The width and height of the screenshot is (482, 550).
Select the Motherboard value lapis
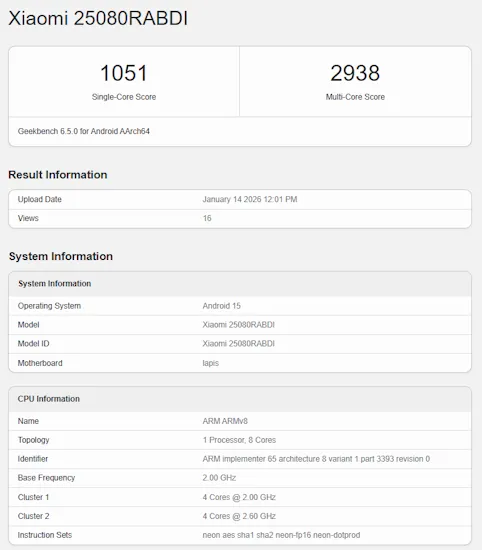tap(210, 363)
